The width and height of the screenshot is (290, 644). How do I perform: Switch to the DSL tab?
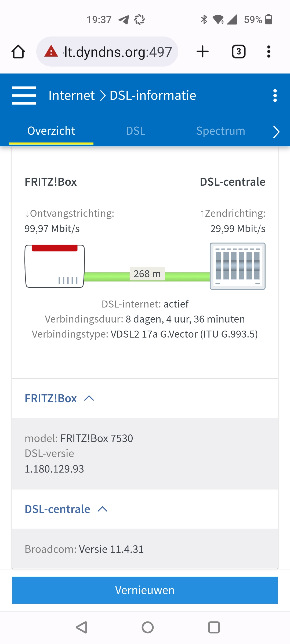tap(136, 131)
